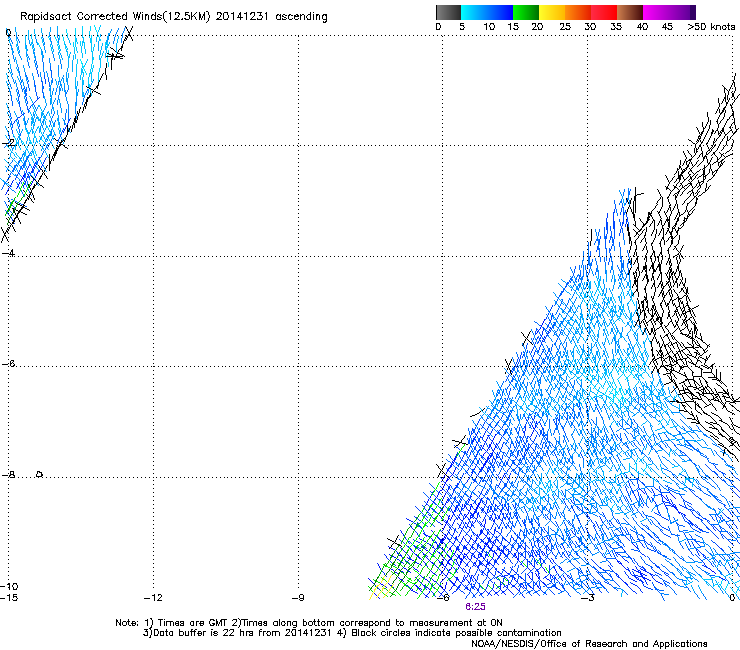
Task: Click the gray 0–5 knots color segment
Action: coord(448,12)
